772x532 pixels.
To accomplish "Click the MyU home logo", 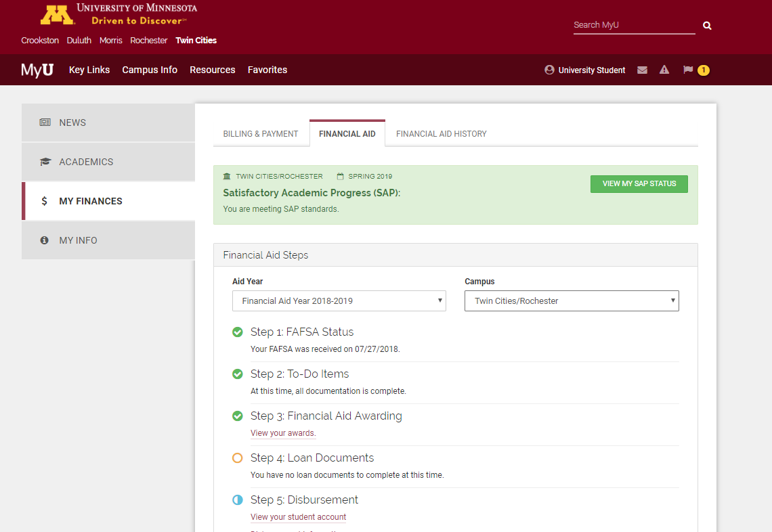I will [x=37, y=70].
